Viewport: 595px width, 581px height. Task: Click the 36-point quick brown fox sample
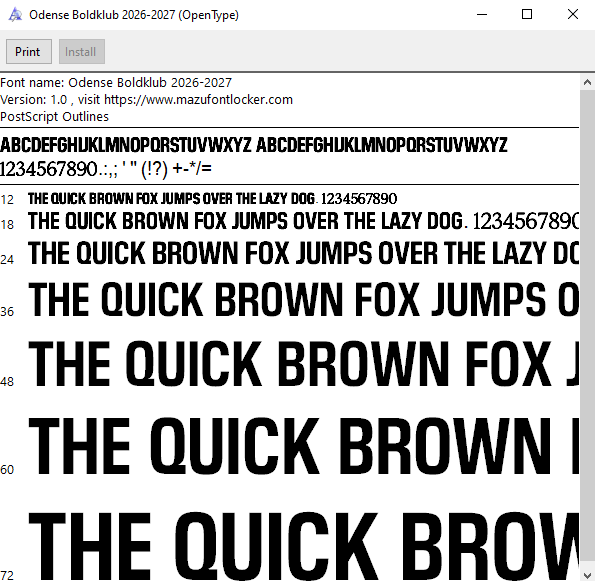(x=304, y=299)
